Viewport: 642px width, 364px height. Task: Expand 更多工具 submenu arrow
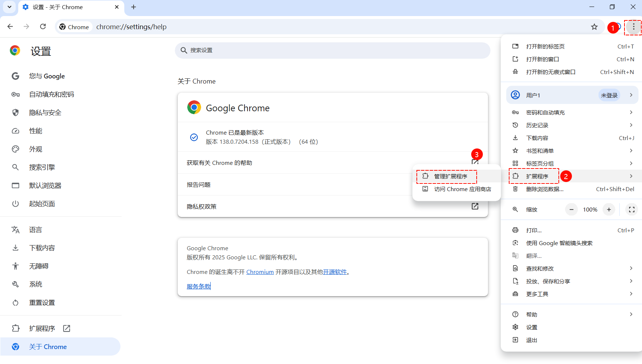click(x=631, y=294)
